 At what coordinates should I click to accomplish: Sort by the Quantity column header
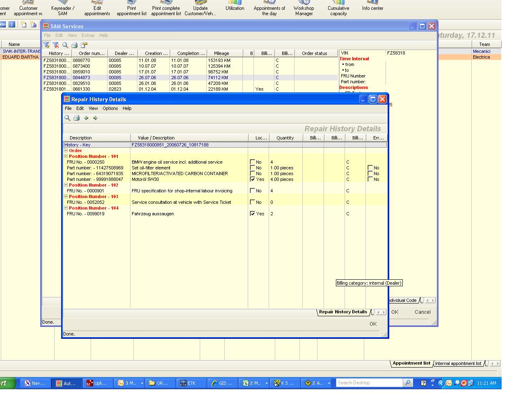(285, 138)
